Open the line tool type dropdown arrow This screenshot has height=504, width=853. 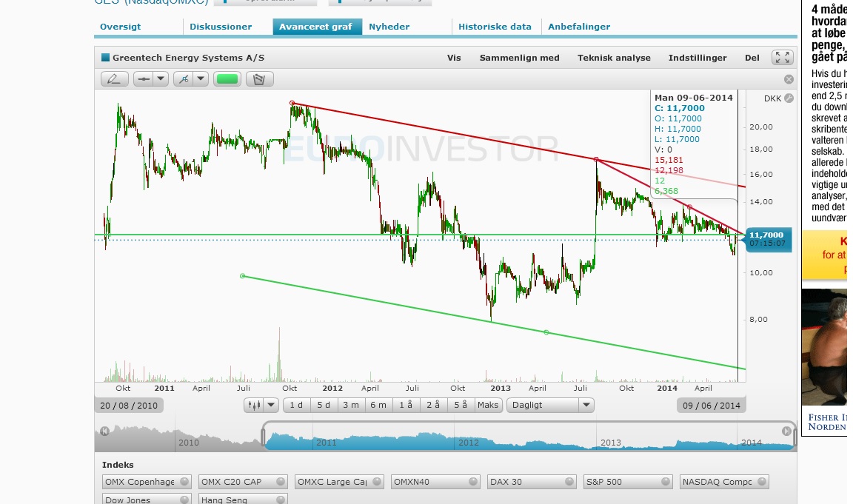coord(161,79)
